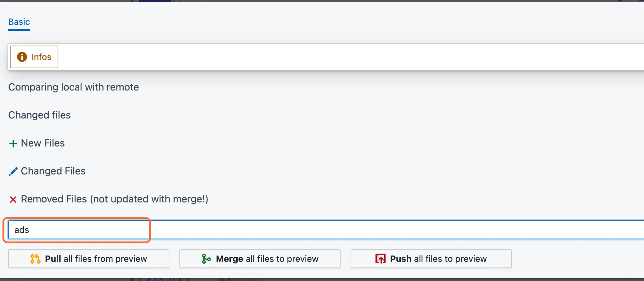Click Merge all files to preview
Screen dimensions: 644x281
(260, 259)
